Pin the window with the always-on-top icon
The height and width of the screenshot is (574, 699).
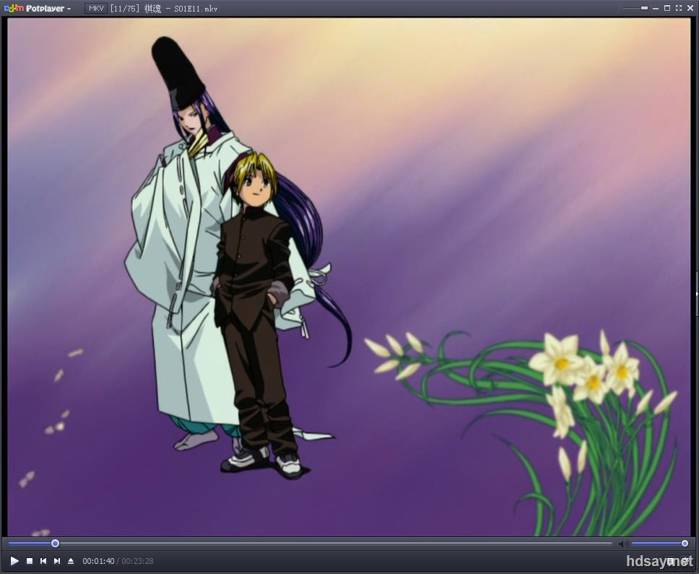644,8
